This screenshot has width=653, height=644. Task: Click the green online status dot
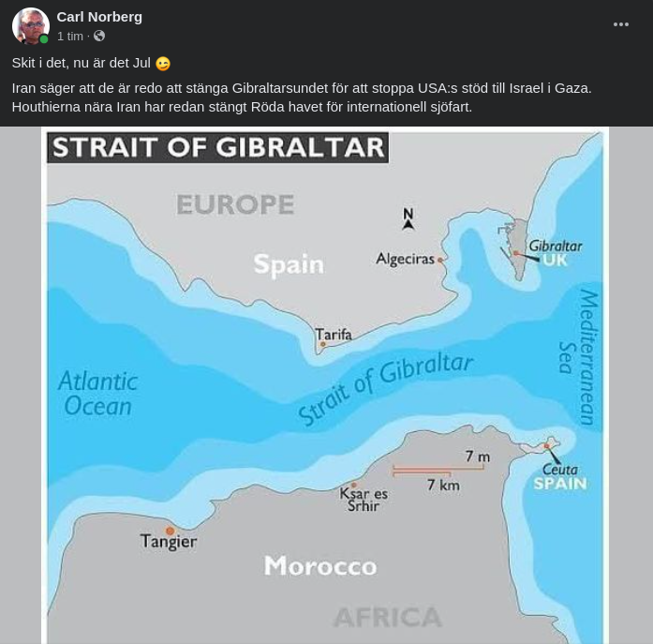pos(44,39)
